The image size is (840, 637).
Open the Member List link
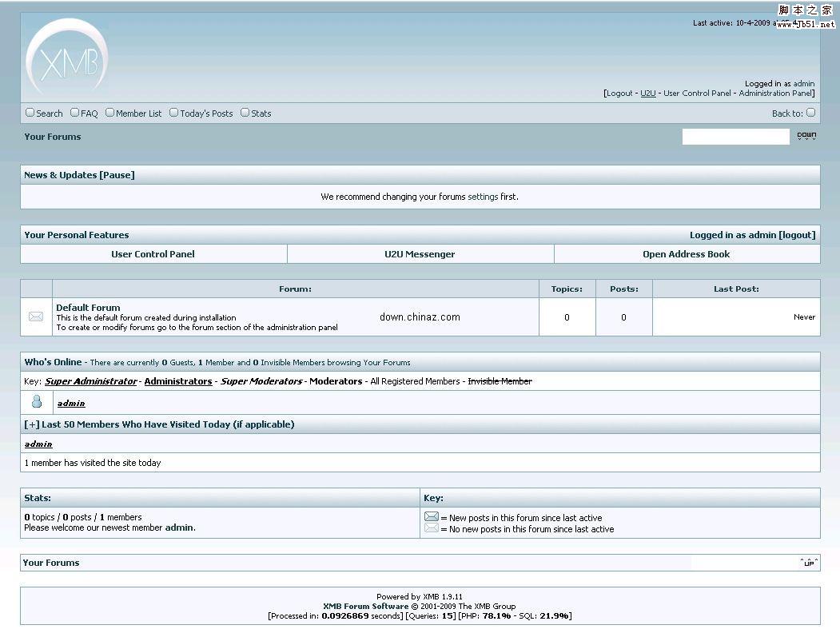click(139, 113)
